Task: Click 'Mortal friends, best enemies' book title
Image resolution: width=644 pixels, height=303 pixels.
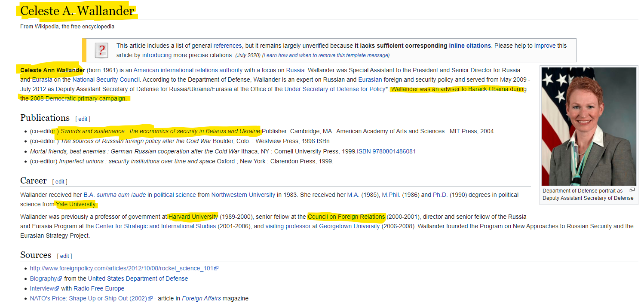Action: [135, 151]
